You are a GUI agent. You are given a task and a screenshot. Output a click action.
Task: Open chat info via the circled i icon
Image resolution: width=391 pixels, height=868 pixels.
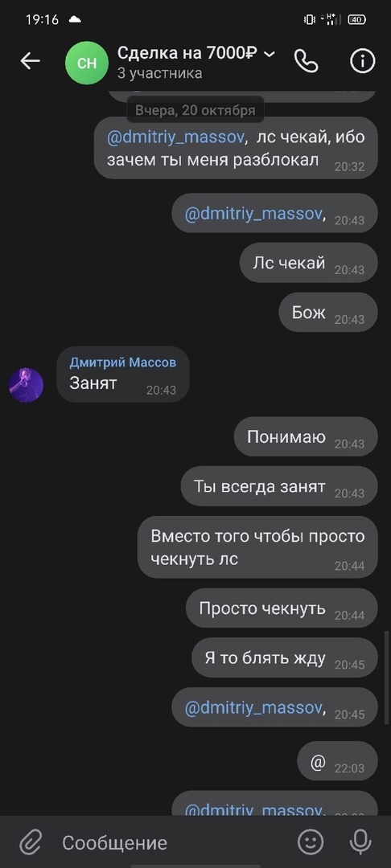click(x=363, y=61)
